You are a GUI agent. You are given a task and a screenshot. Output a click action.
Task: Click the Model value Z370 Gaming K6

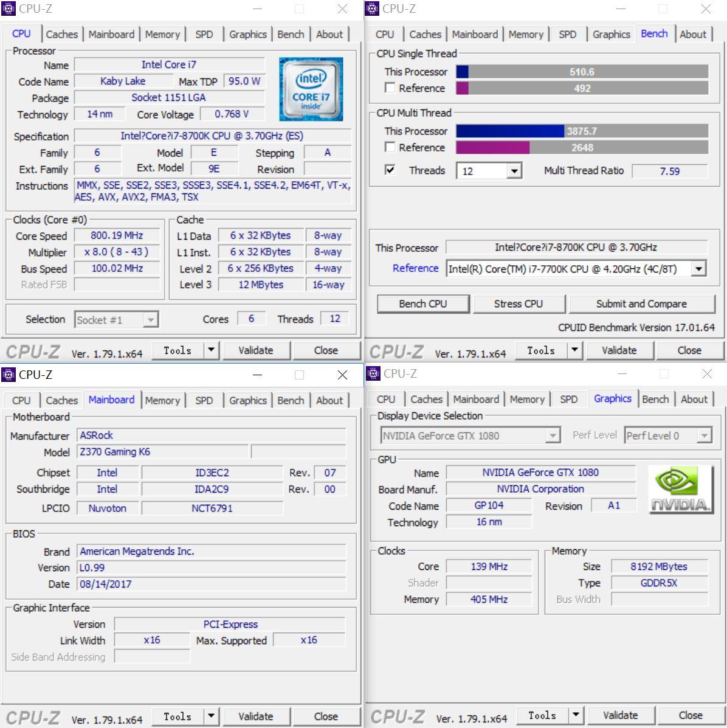(x=162, y=452)
